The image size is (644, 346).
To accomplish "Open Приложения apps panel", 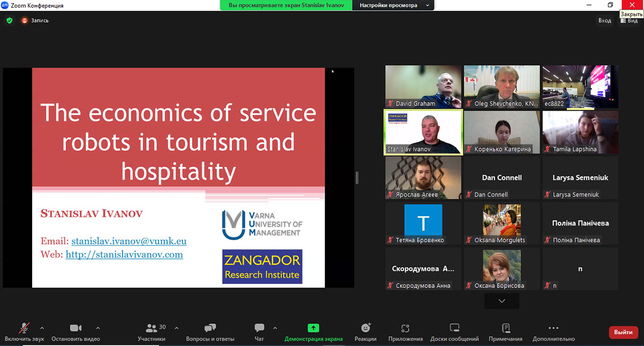I will 405,332.
